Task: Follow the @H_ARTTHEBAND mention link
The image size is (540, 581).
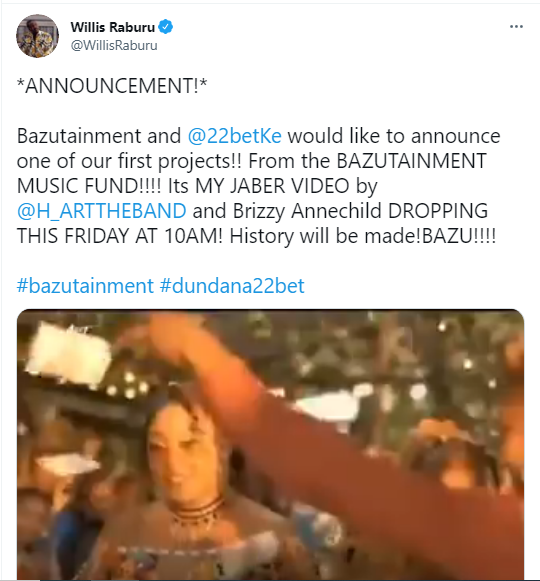Action: pos(102,211)
